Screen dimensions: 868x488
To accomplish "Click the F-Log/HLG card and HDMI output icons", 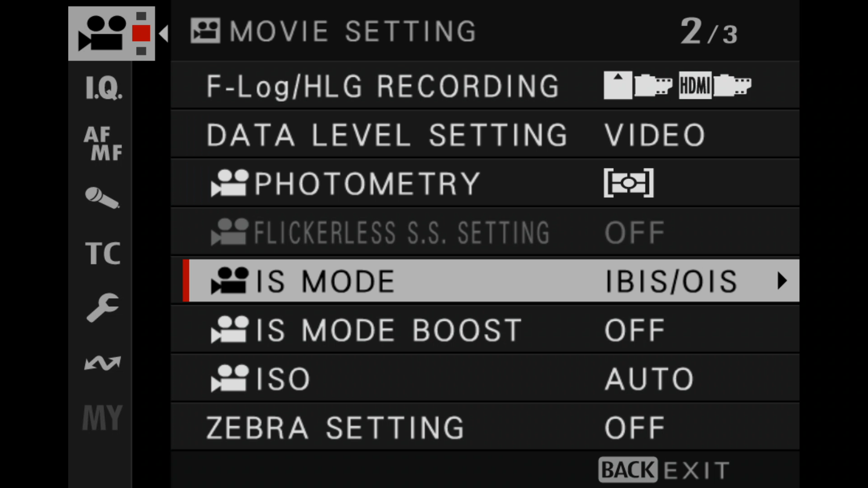I will point(677,85).
